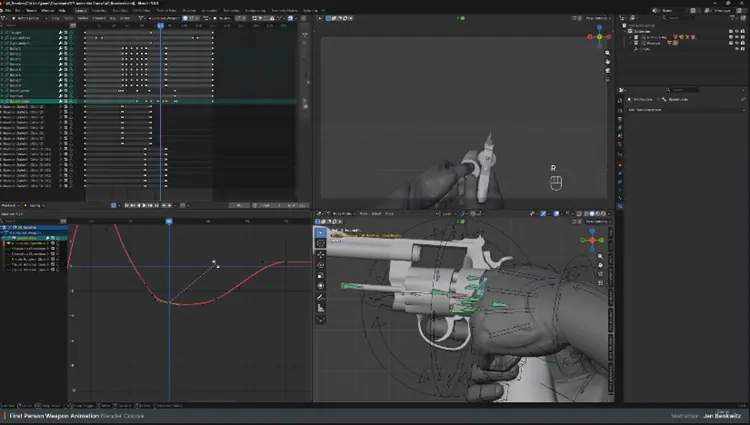Screen dimensions: 750x425
Task: Click the End frame field in timeline
Action: coord(296,205)
